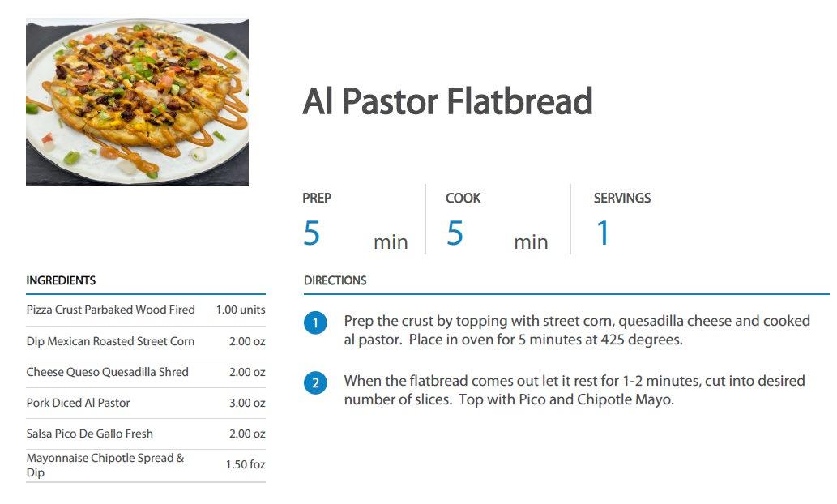Click the second direction text about resting flatbread

[574, 390]
